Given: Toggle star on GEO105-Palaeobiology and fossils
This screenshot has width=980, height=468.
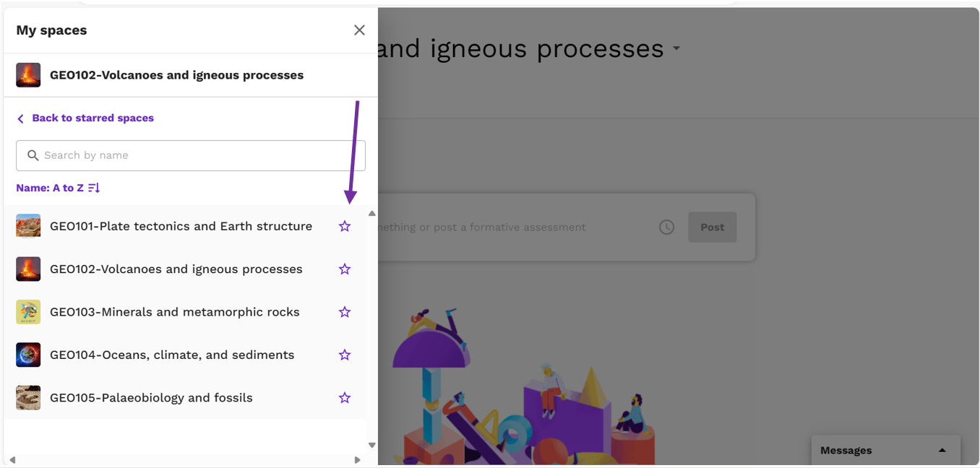Looking at the screenshot, I should coord(345,397).
